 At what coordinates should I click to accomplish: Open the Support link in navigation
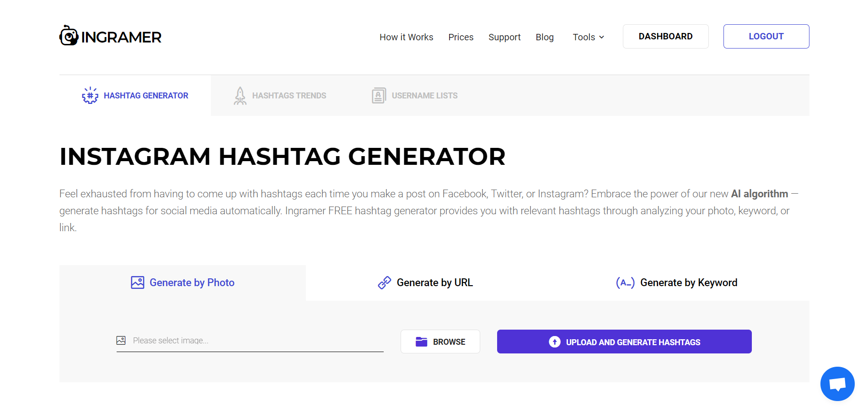click(504, 37)
